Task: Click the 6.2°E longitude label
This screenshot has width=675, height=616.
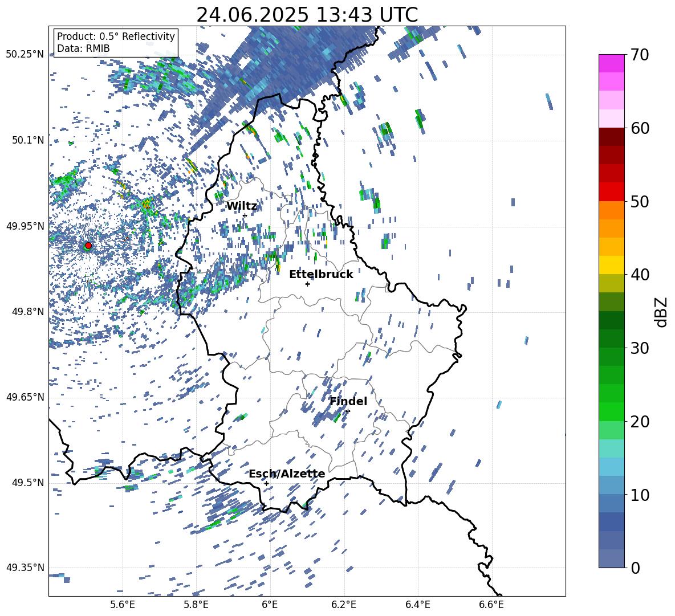Action: 344,605
